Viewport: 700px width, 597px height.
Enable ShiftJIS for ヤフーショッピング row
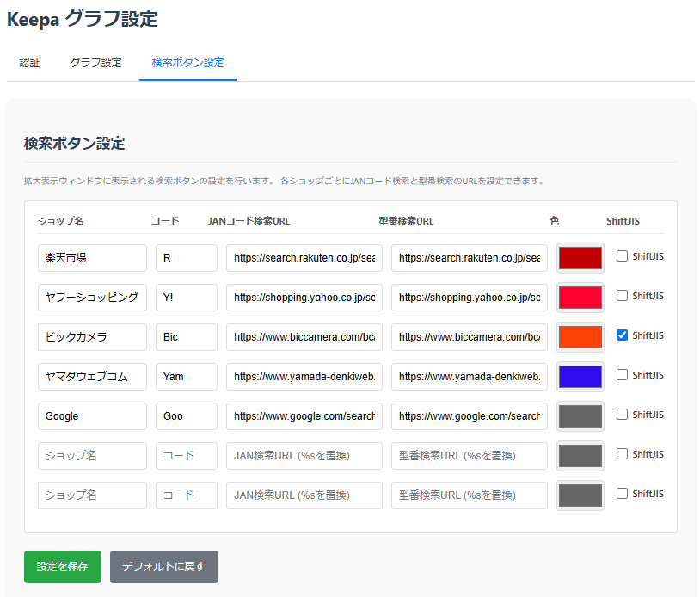click(622, 296)
